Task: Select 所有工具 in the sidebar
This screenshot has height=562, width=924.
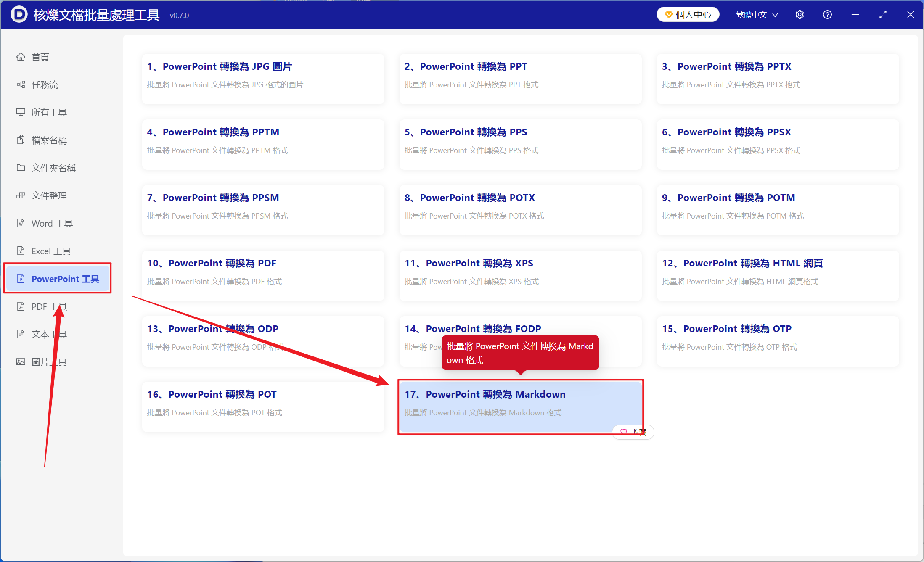Action: pos(58,112)
